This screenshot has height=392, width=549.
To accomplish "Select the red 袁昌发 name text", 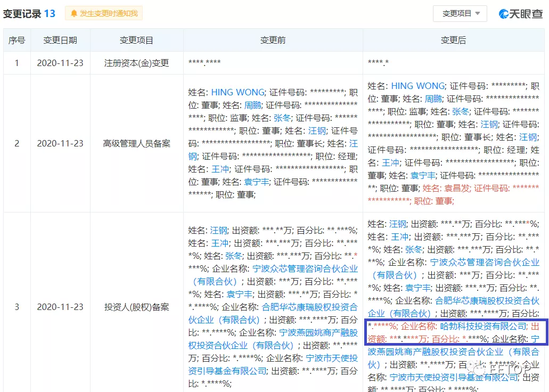I will click(457, 189).
